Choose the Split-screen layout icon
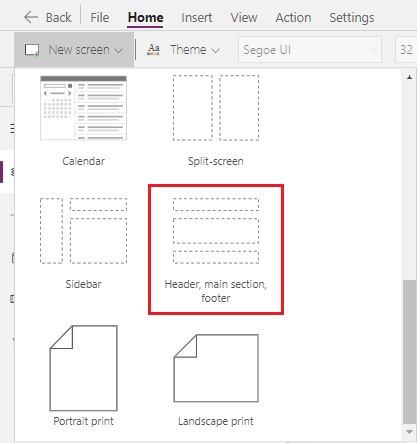 pos(216,108)
